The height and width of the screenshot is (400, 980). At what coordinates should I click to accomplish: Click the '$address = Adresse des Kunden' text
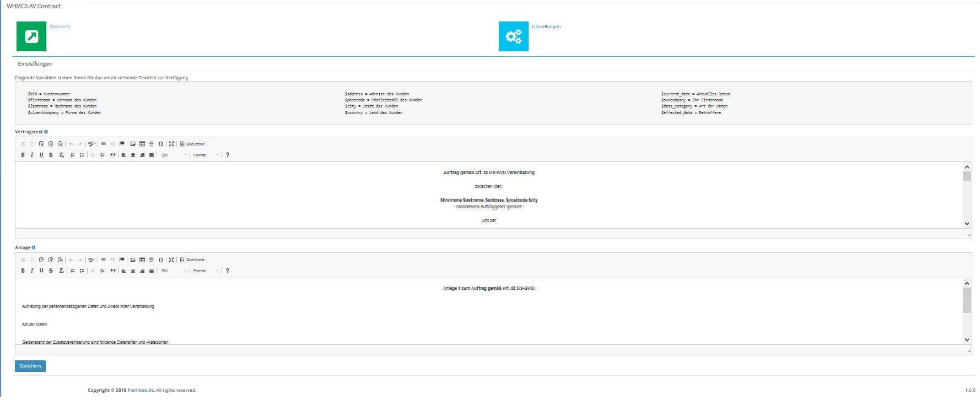[x=377, y=94]
